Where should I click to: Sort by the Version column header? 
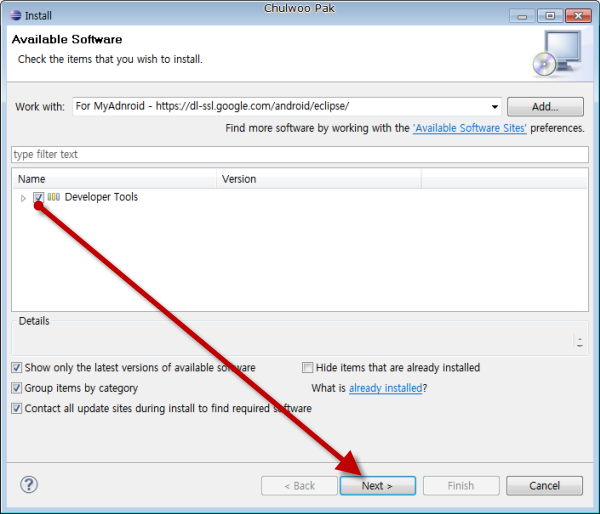(319, 179)
